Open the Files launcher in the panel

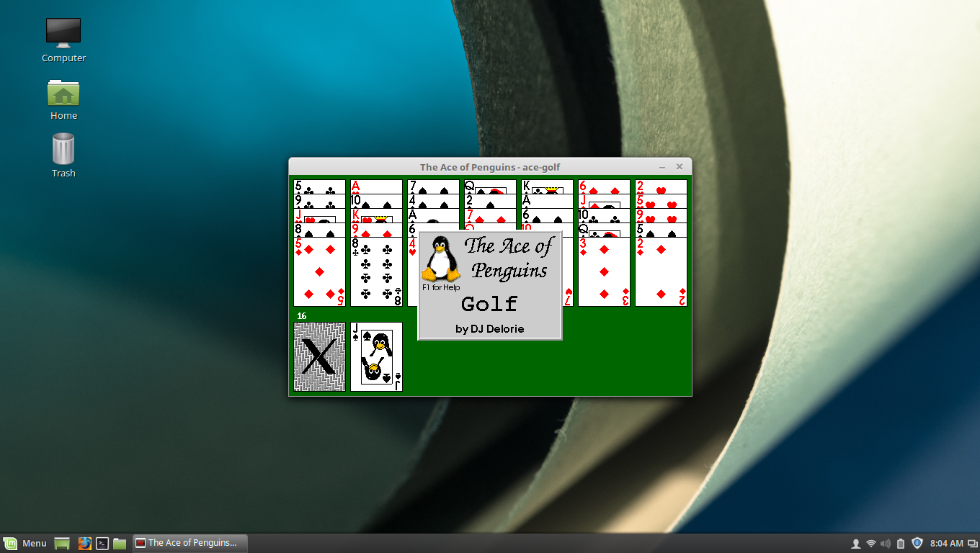point(120,543)
